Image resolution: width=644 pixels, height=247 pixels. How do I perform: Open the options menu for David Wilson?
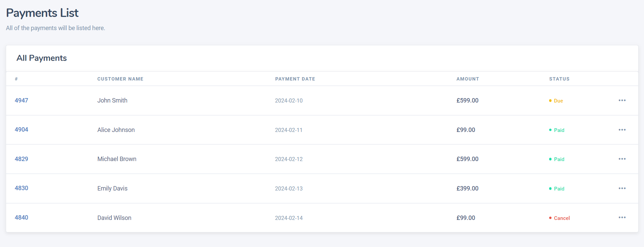[x=622, y=218]
